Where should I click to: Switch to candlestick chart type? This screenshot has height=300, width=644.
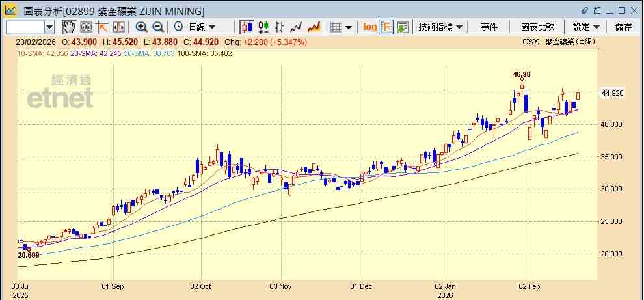[x=247, y=27]
